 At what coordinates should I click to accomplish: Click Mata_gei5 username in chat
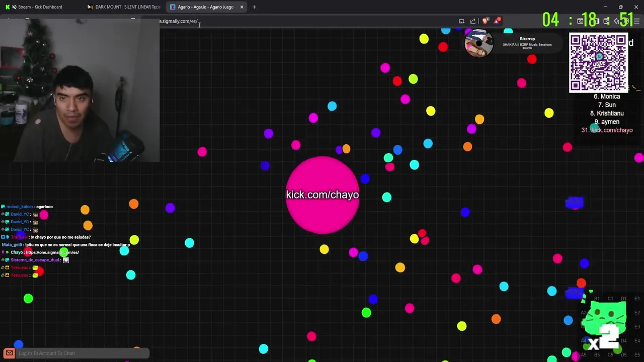[12, 245]
